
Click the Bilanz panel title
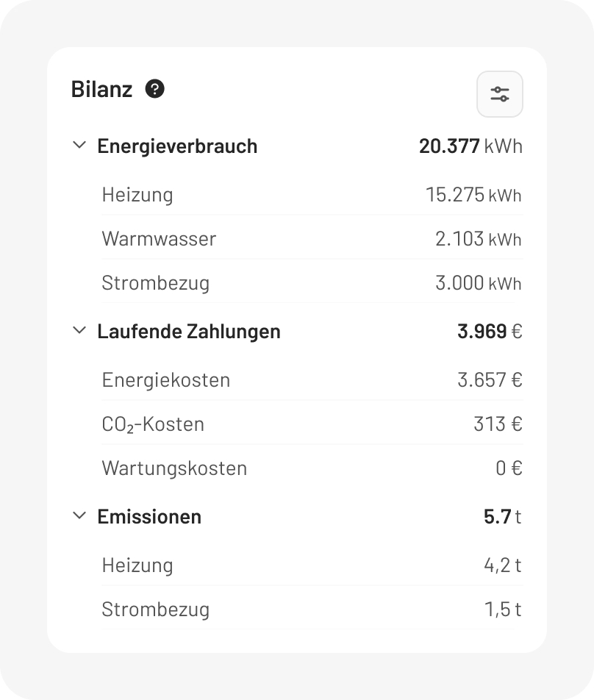101,89
